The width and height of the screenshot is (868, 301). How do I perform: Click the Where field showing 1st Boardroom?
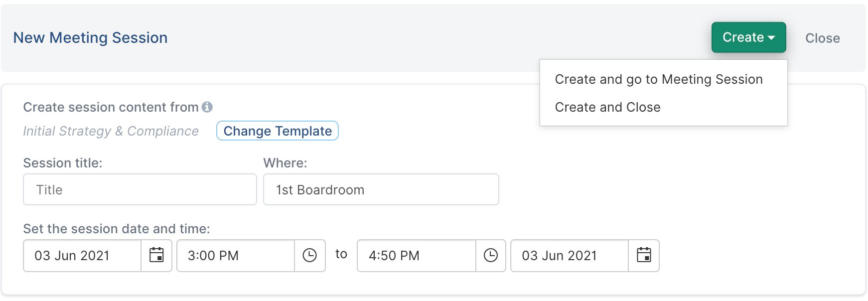(381, 189)
